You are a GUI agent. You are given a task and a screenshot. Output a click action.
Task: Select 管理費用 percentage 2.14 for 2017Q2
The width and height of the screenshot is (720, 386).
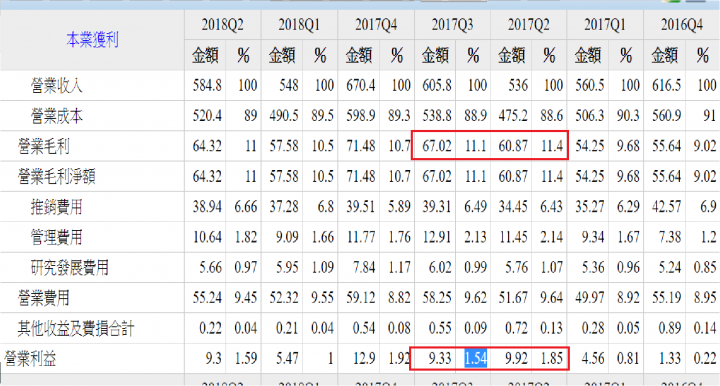pyautogui.click(x=552, y=237)
